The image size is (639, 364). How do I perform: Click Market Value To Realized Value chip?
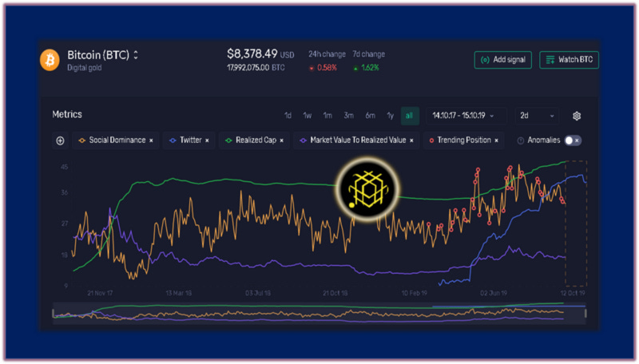click(356, 140)
